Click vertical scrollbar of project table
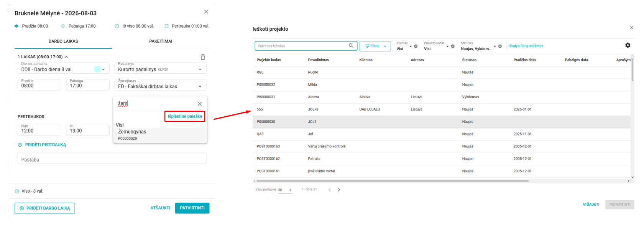Image resolution: width=644 pixels, height=233 pixels. (632, 70)
